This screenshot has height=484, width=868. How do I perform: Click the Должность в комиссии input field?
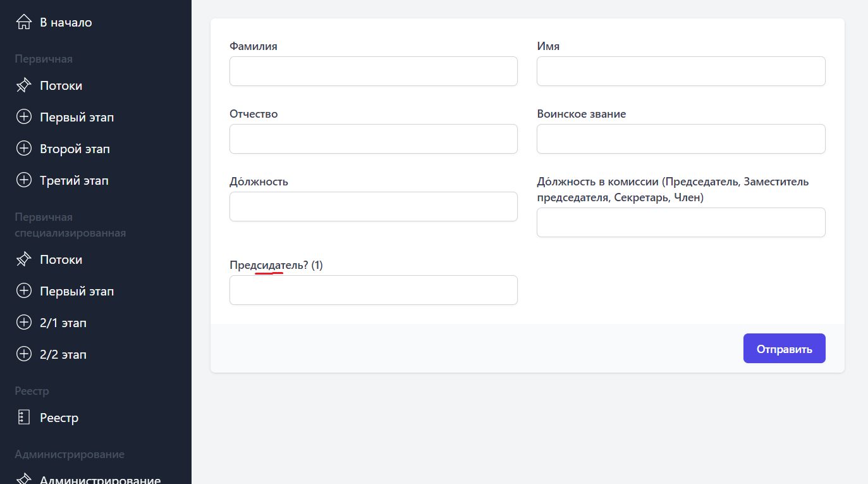pyautogui.click(x=680, y=223)
